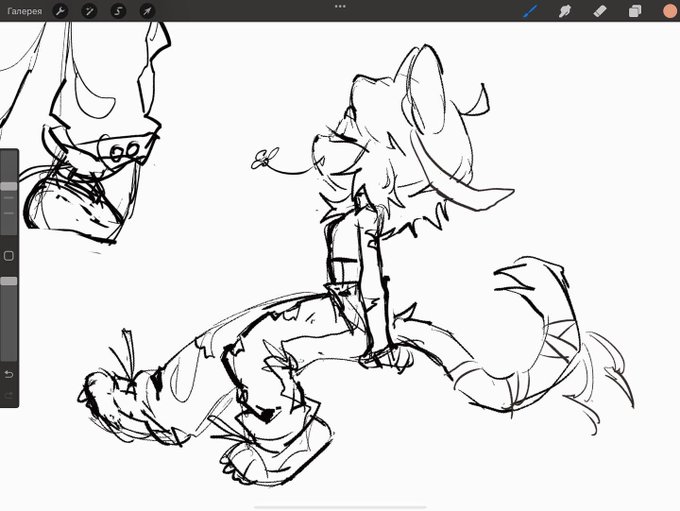Open the Actions wrench menu
The image size is (680, 511).
point(60,11)
